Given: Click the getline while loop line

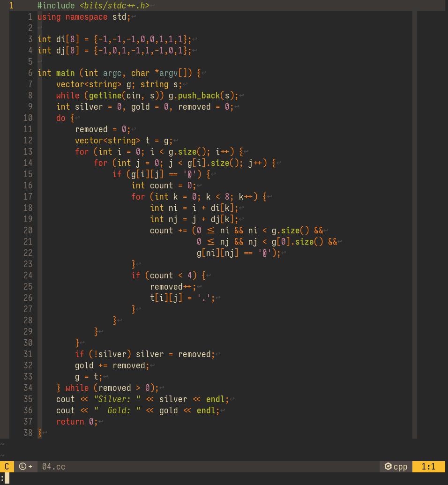Looking at the screenshot, I should point(147,96).
